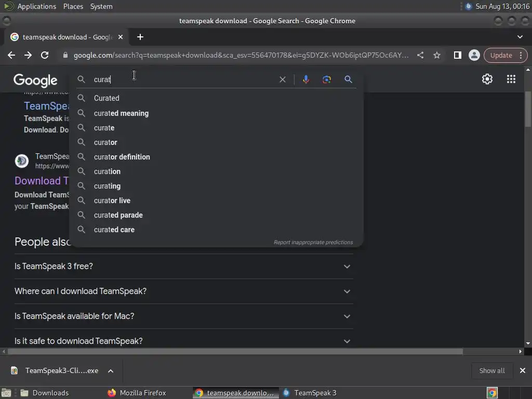Switch to Downloads in the taskbar

pos(44,393)
